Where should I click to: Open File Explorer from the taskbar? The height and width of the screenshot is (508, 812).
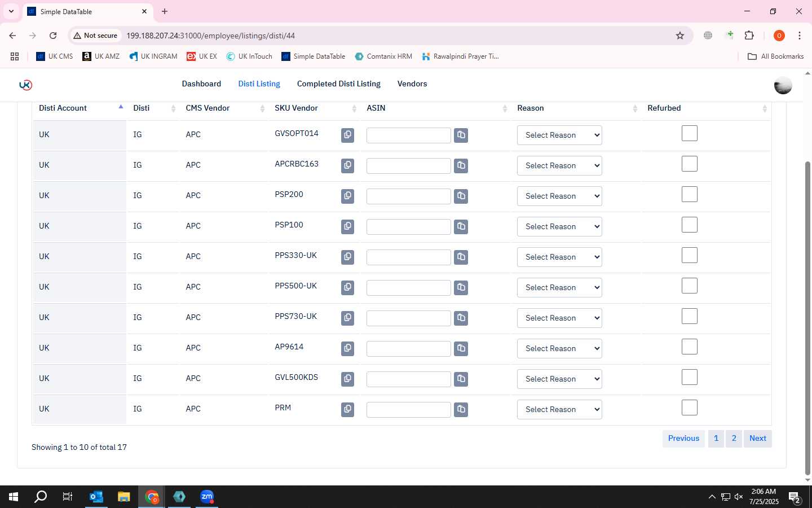click(123, 497)
